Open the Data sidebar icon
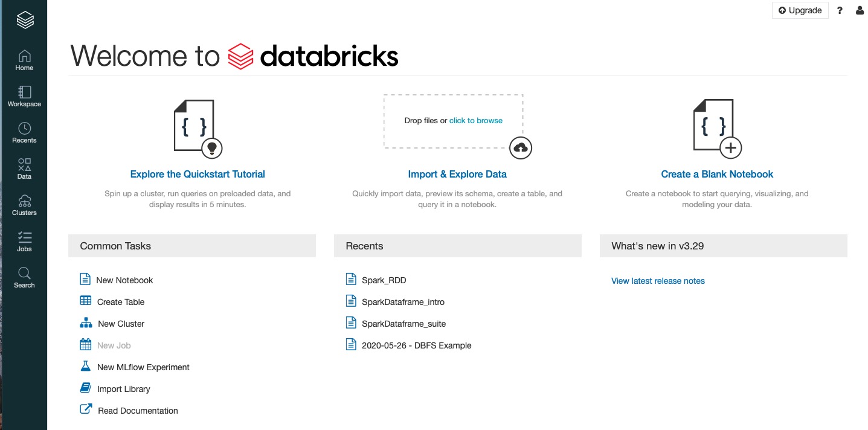Image resolution: width=868 pixels, height=430 pixels. (x=24, y=169)
